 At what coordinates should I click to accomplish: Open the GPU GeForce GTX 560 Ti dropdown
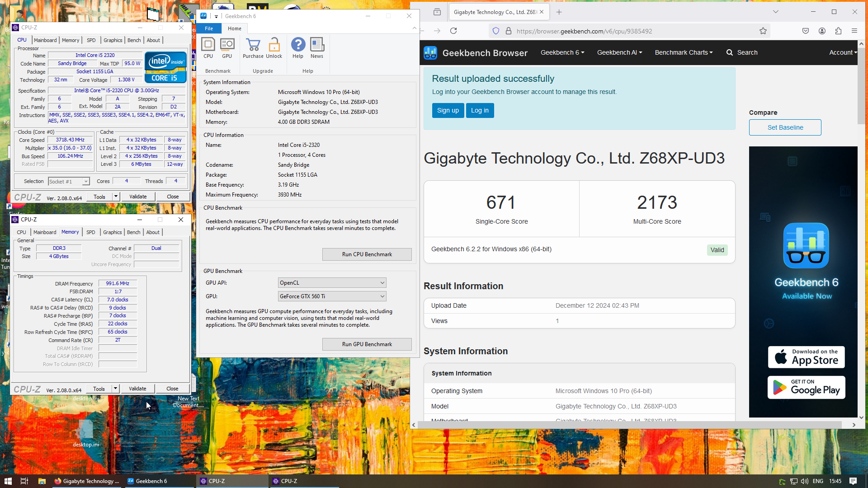tap(332, 296)
